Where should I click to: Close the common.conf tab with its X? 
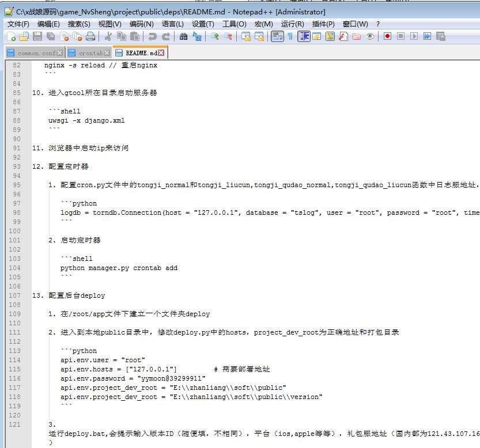tap(60, 53)
